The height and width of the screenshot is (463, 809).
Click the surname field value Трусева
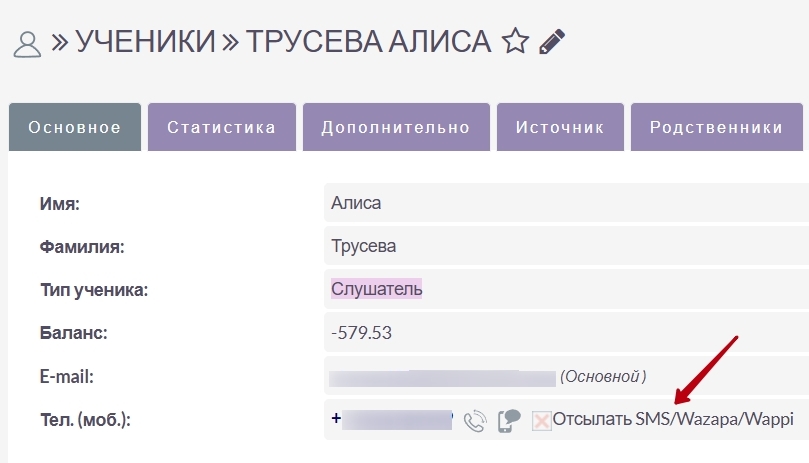(x=363, y=246)
